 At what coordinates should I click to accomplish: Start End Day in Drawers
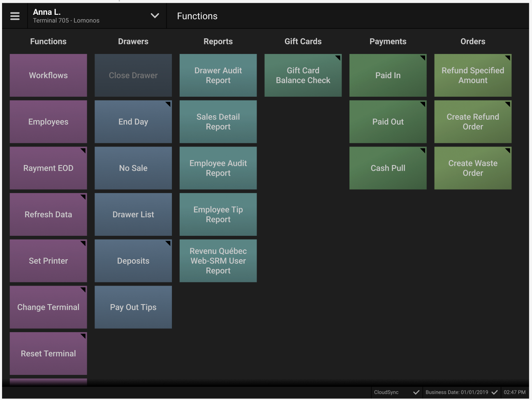point(133,122)
